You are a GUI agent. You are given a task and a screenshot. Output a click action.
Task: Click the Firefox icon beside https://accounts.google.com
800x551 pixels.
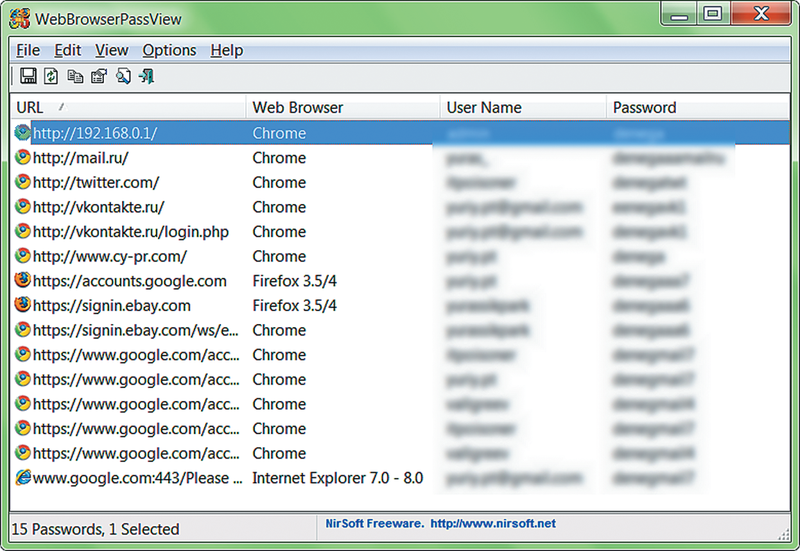point(22,280)
